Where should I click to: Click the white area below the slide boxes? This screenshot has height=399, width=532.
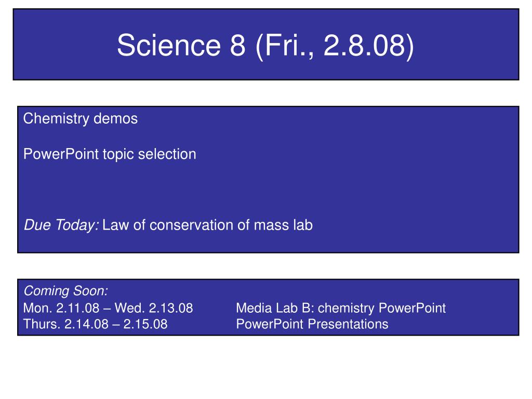pos(266,368)
